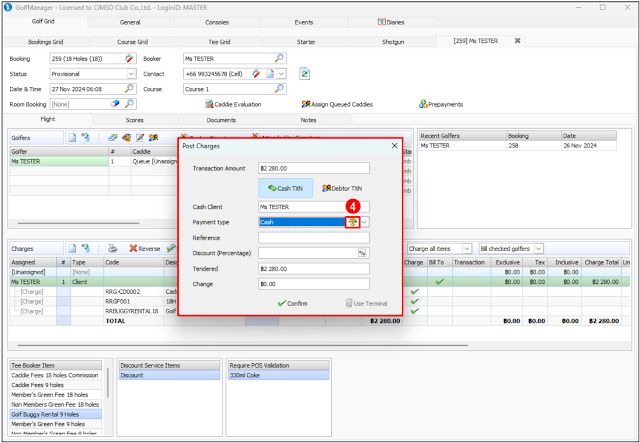640x443 pixels.
Task: Click the Course field magnifier icon
Action: (279, 89)
